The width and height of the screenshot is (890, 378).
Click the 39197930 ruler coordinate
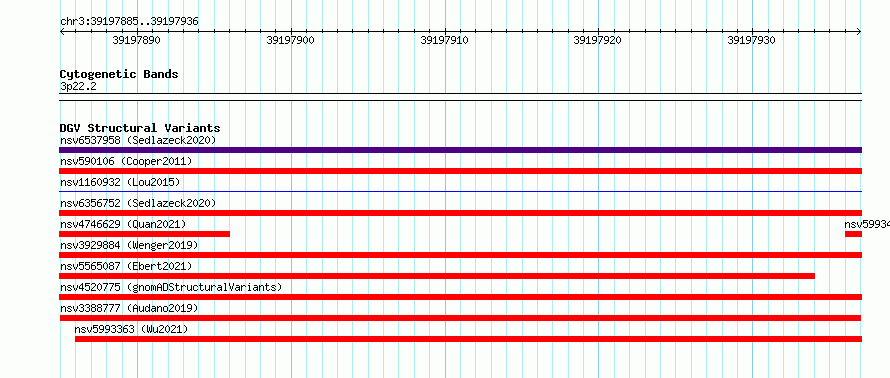point(751,40)
